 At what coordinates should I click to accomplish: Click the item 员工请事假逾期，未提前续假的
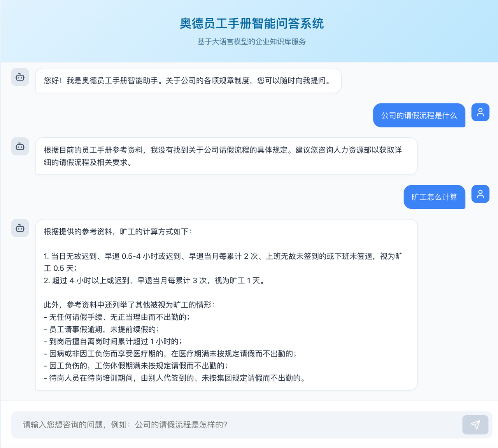pyautogui.click(x=102, y=329)
